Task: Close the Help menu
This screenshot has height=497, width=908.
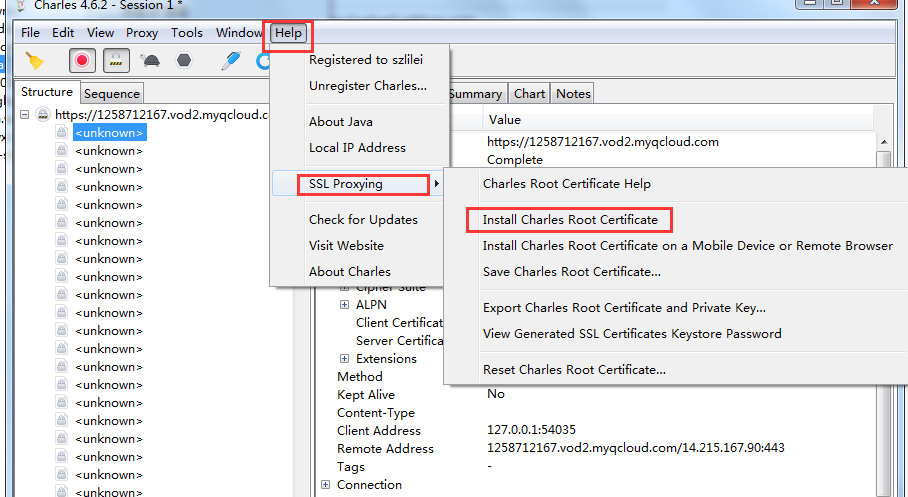Action: coord(288,33)
